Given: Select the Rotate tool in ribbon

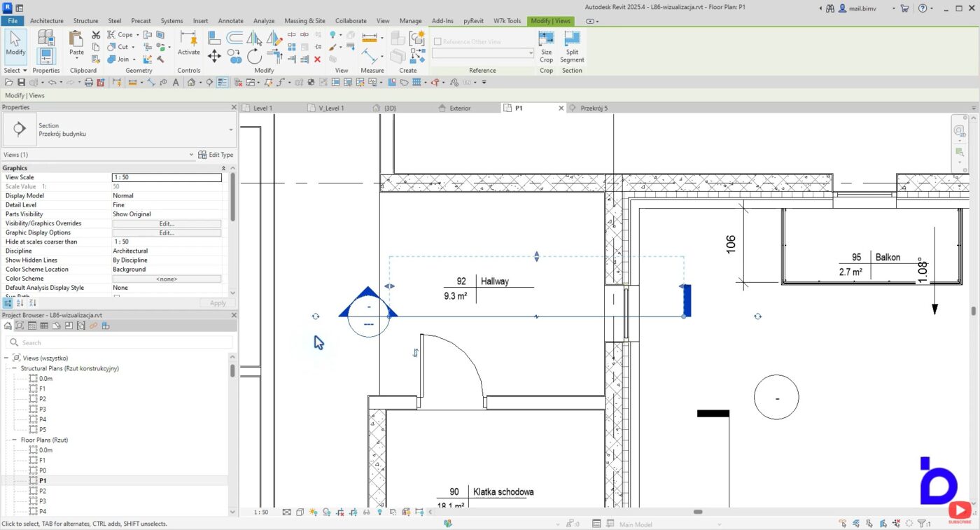Looking at the screenshot, I should click(254, 56).
